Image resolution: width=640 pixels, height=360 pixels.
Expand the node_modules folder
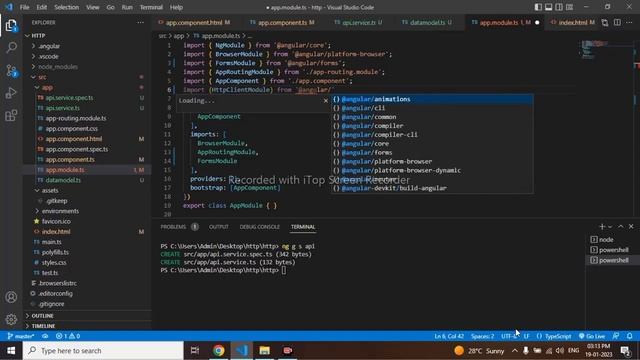pos(58,67)
